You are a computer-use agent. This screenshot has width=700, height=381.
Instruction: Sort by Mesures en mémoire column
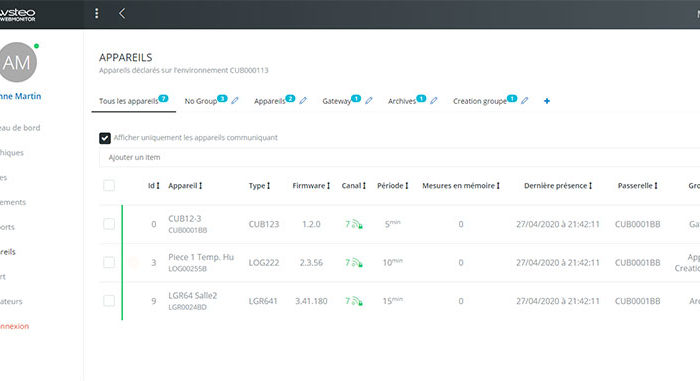461,185
